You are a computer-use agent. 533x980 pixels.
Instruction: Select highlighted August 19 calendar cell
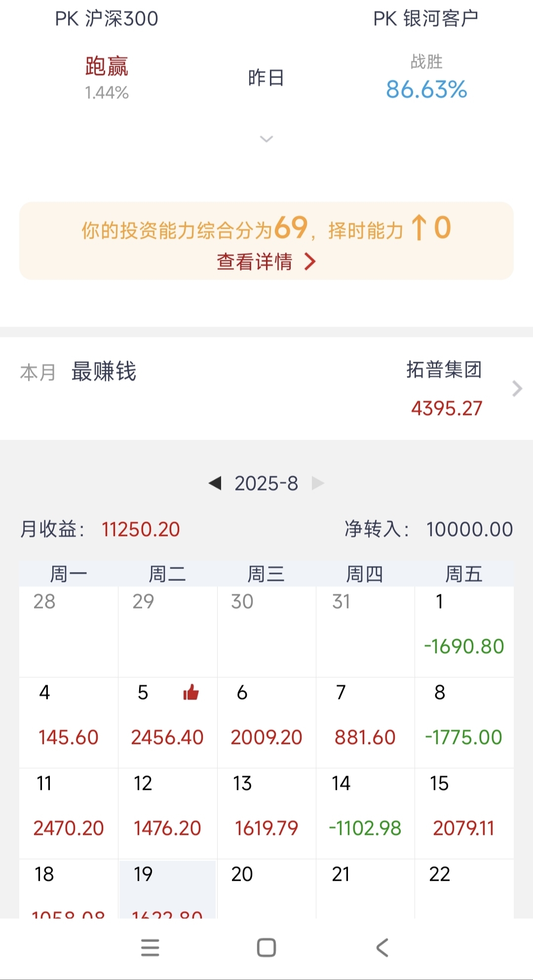click(167, 889)
